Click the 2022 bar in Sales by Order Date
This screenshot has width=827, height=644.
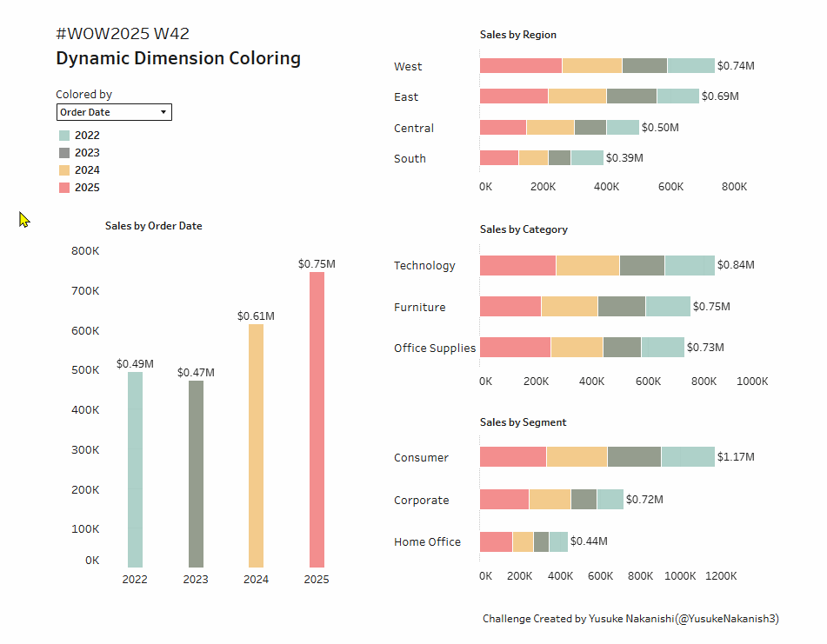click(x=135, y=469)
